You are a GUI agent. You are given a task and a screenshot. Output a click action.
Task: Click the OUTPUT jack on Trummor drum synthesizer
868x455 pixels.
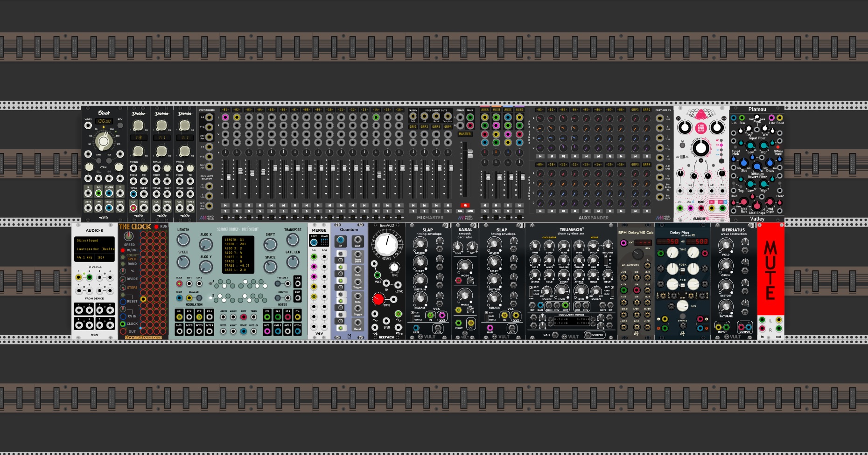588,335
